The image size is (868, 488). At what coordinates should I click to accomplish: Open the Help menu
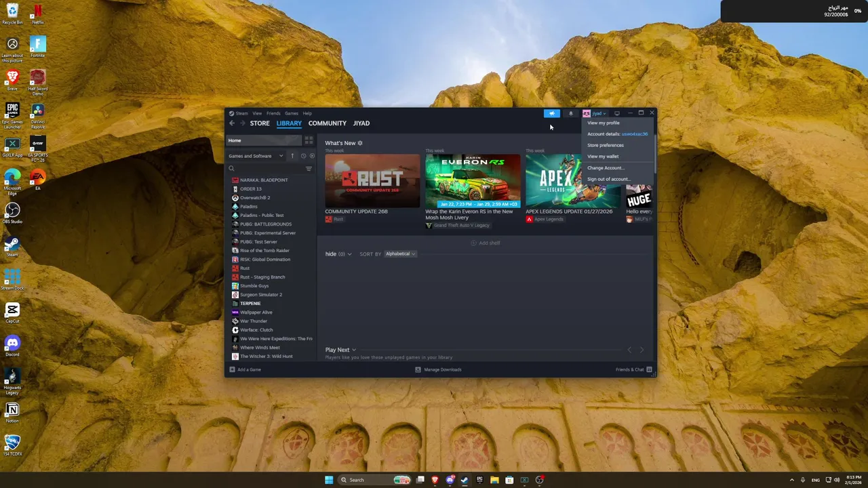point(307,113)
